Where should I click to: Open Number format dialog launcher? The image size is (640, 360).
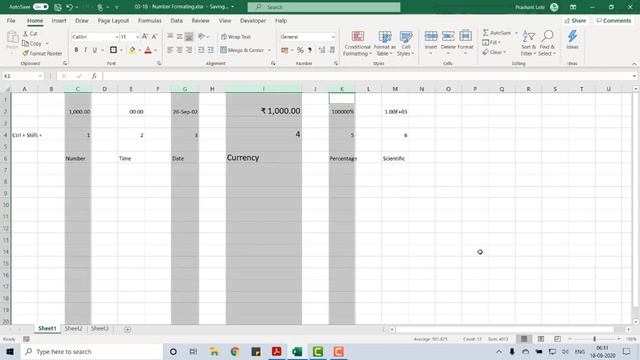(x=336, y=63)
